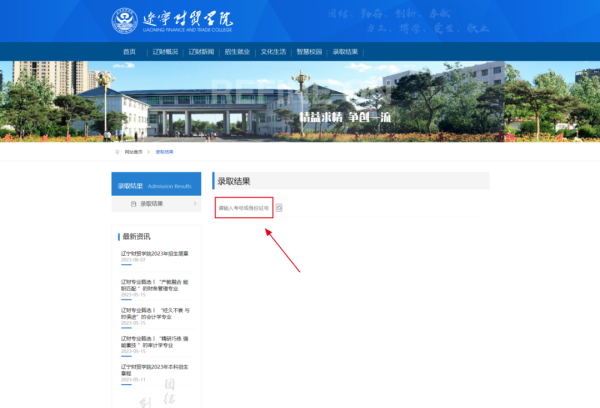Image resolution: width=600 pixels, height=408 pixels.
Task: Open the 审计学专业 news article
Action: (x=154, y=343)
